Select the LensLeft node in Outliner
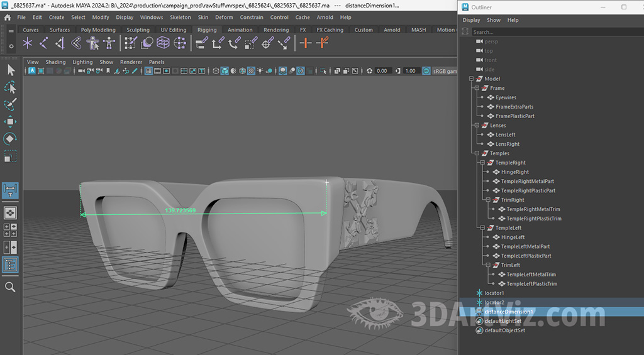644x355 pixels. click(505, 135)
